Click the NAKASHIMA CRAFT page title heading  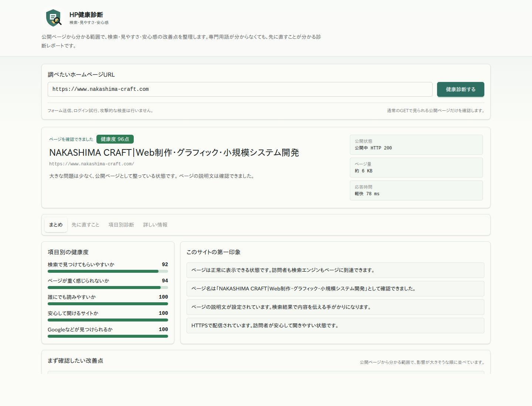(x=174, y=152)
